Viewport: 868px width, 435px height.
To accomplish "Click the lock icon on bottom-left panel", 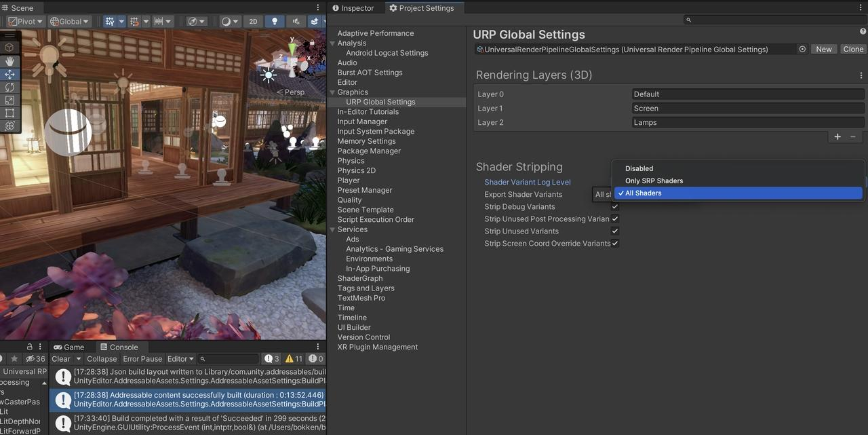I will coord(29,347).
